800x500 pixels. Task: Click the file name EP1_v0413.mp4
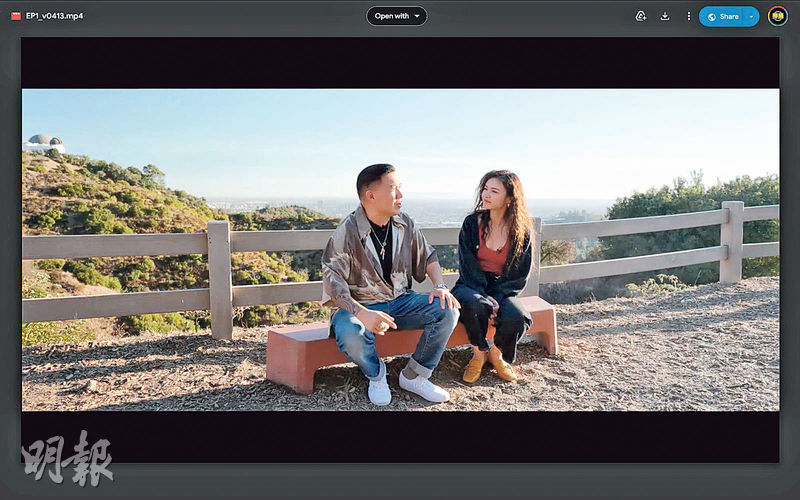[x=55, y=16]
